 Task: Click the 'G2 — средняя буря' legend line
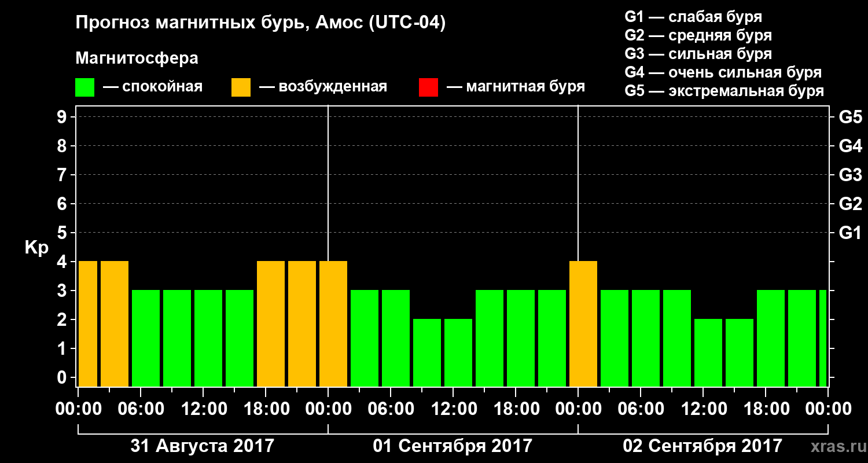click(698, 35)
